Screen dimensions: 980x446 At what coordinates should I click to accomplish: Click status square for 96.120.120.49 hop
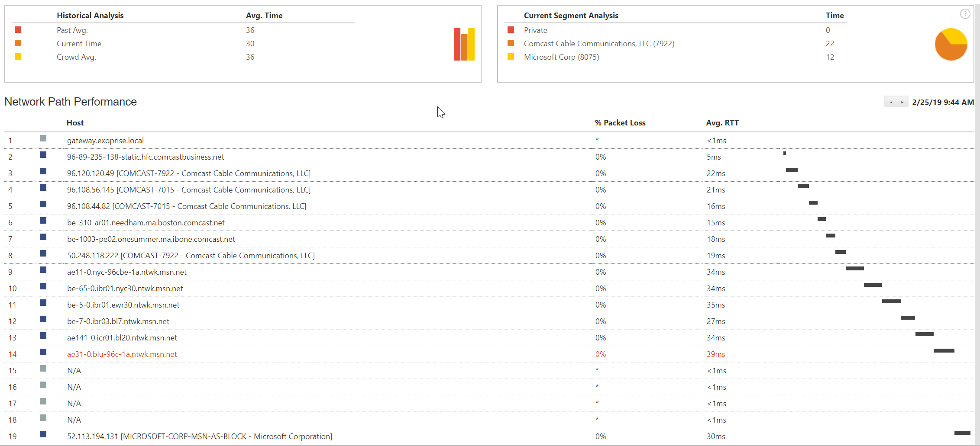43,171
